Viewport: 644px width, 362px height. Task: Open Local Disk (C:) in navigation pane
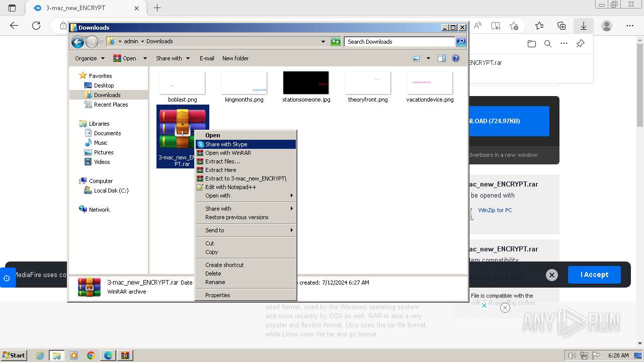[x=111, y=191]
